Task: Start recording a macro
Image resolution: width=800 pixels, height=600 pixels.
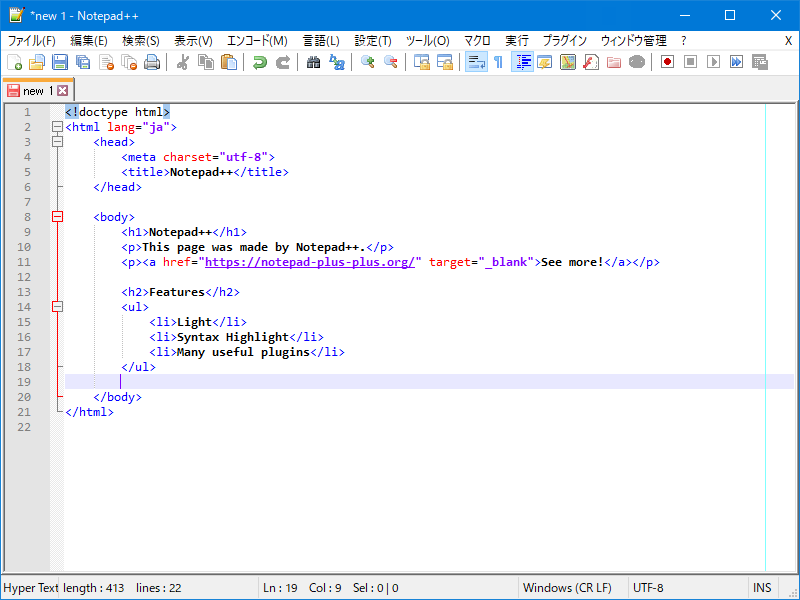Action: (x=665, y=61)
